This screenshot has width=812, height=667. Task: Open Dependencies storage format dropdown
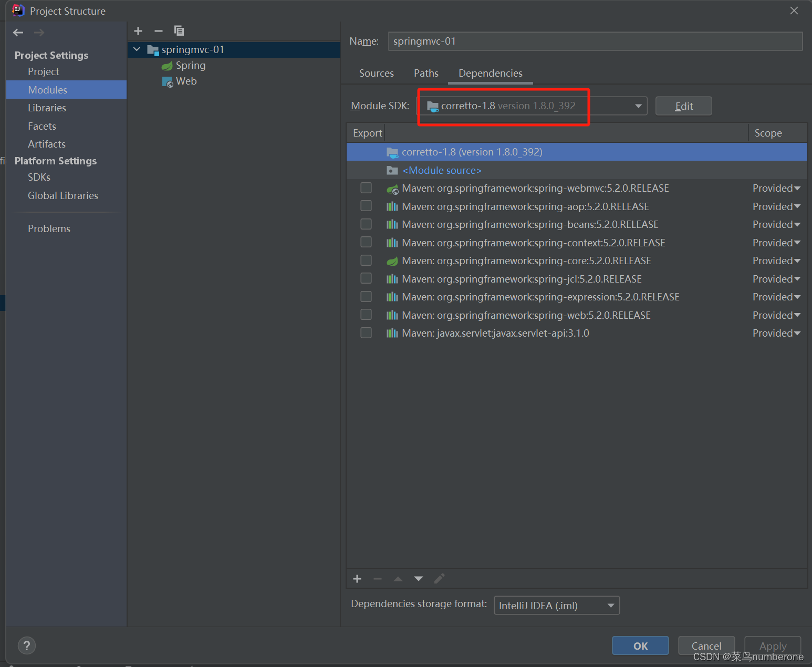(557, 606)
